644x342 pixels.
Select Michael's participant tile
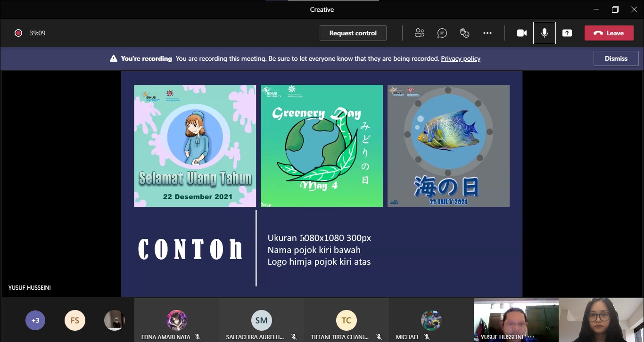(x=431, y=320)
